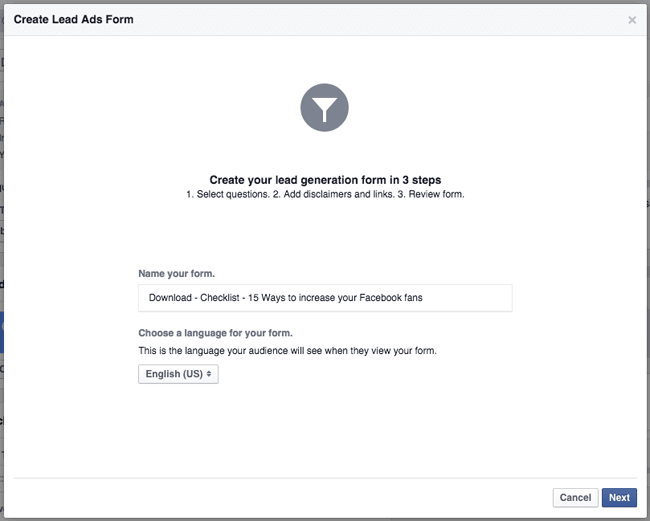
Task: Click the language audience description text
Action: (x=288, y=351)
